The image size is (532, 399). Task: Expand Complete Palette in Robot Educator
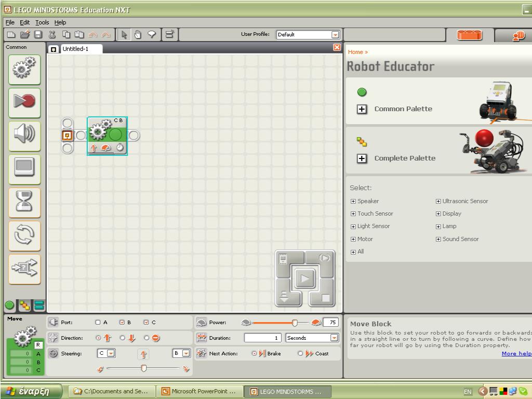[362, 158]
